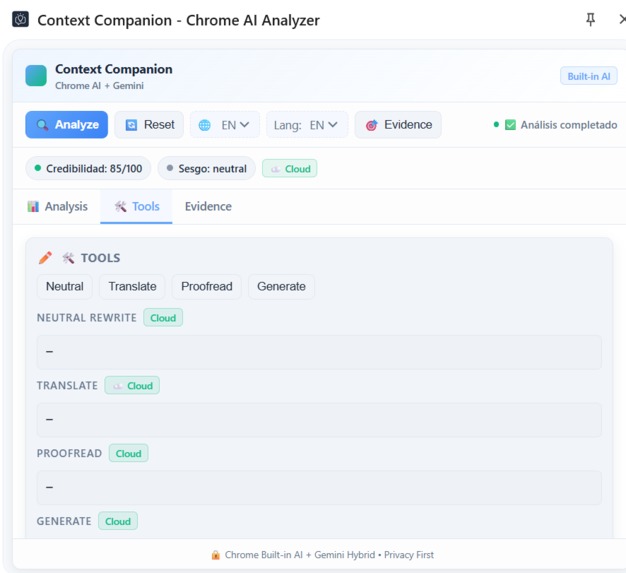Screen dimensions: 626x573
Task: Click the magnifier icon on the Analyze button
Action: click(x=42, y=125)
